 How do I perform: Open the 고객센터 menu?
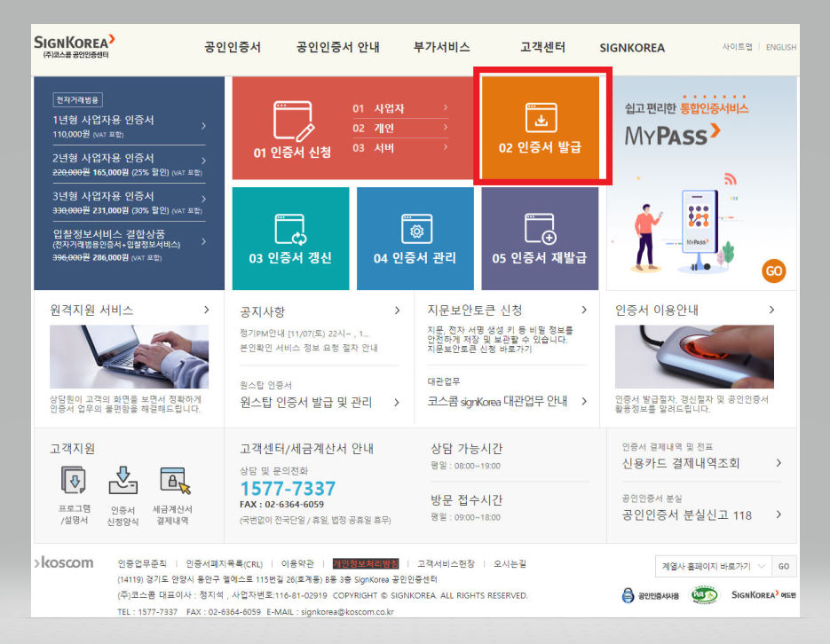click(x=542, y=47)
